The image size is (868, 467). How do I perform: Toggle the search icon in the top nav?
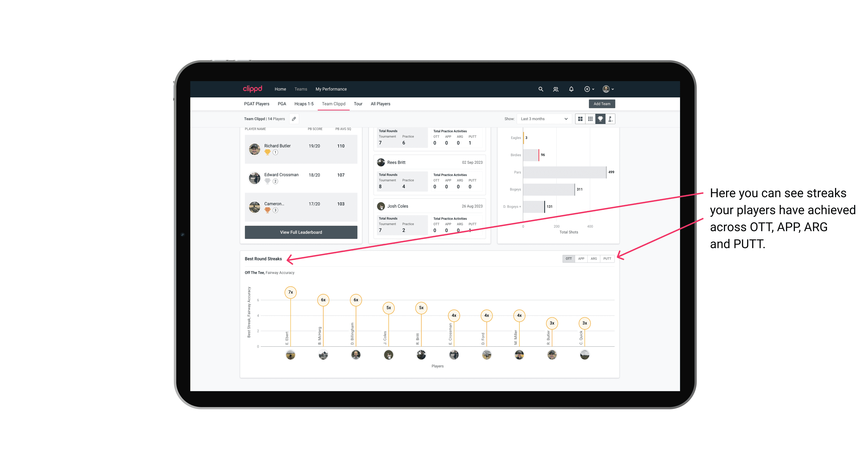(x=540, y=89)
